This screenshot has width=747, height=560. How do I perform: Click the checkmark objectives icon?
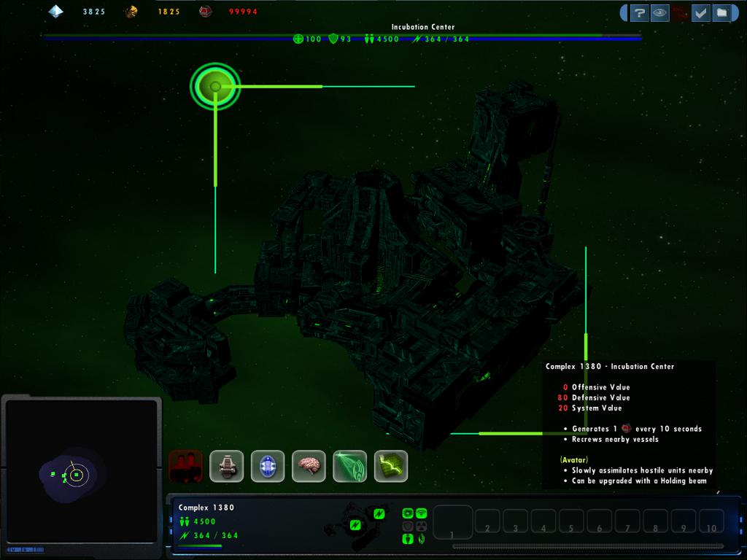[x=700, y=12]
